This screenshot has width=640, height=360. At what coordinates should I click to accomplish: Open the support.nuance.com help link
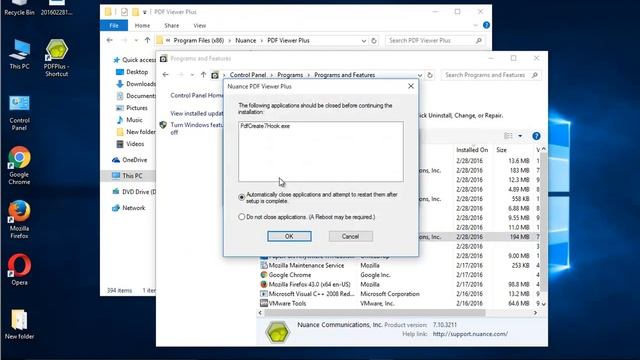click(470, 334)
